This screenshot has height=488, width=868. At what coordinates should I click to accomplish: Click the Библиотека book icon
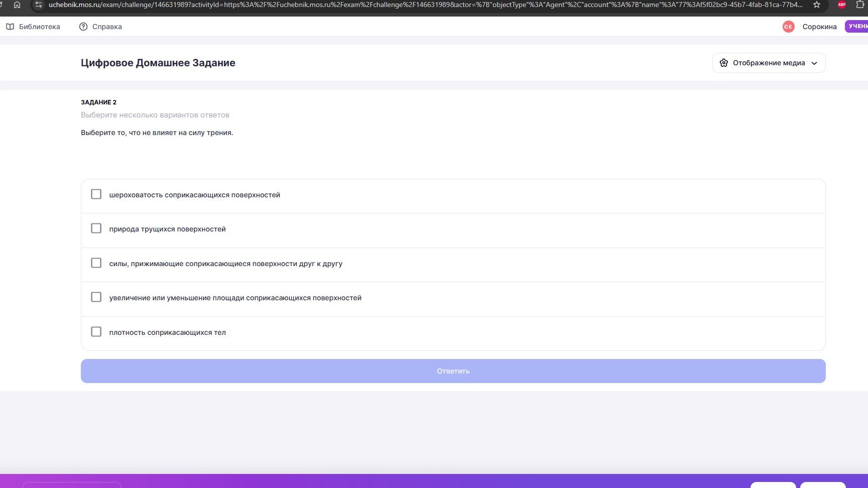[10, 27]
